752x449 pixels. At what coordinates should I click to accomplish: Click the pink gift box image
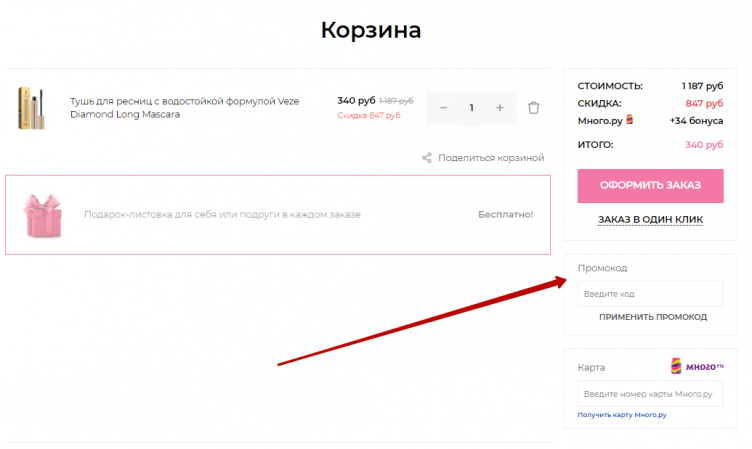(x=43, y=214)
